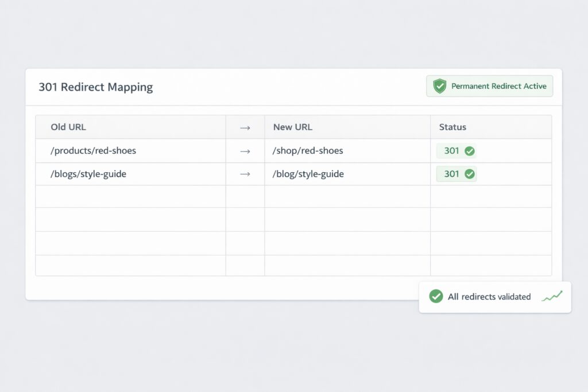
Task: Select the arrow symbol in the table header
Action: click(245, 127)
